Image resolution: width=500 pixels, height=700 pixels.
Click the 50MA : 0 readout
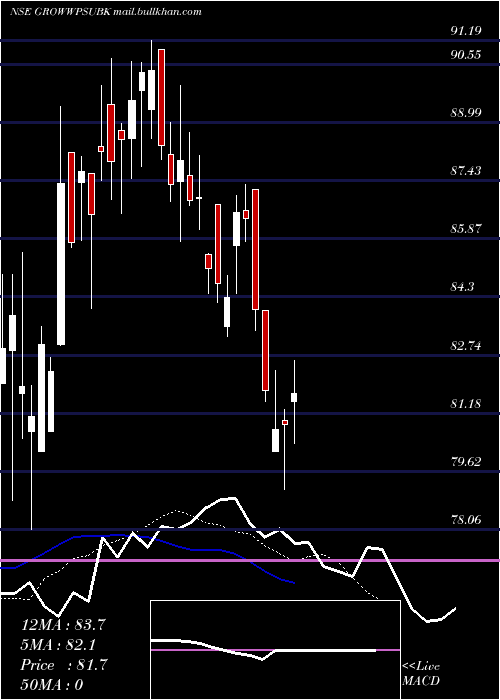(52, 685)
